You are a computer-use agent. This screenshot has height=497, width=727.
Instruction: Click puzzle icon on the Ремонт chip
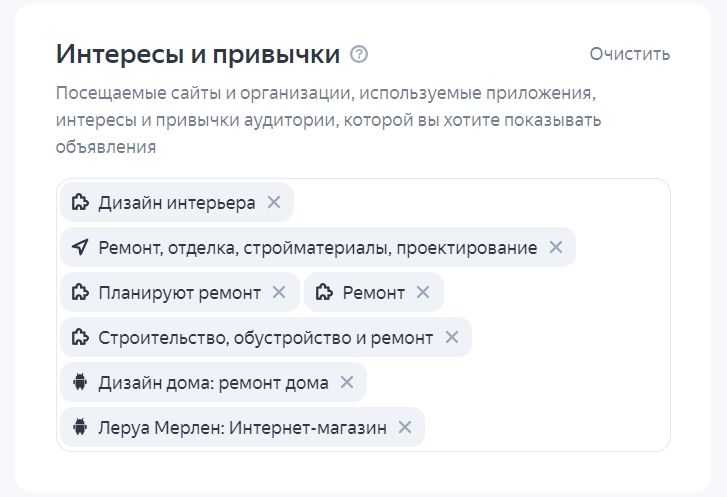tap(324, 292)
